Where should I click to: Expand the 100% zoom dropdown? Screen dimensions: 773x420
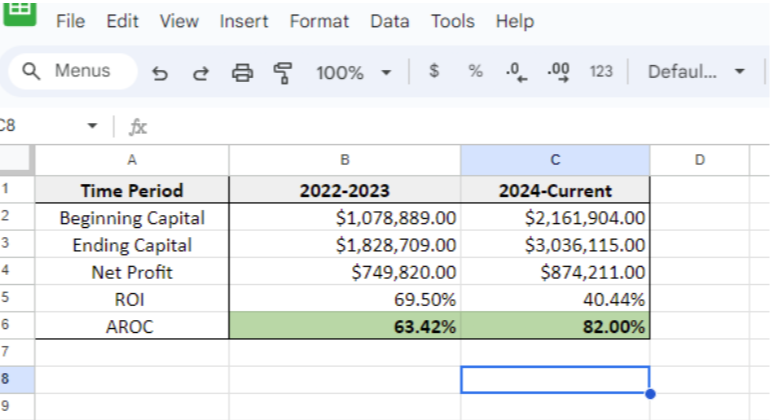point(353,72)
